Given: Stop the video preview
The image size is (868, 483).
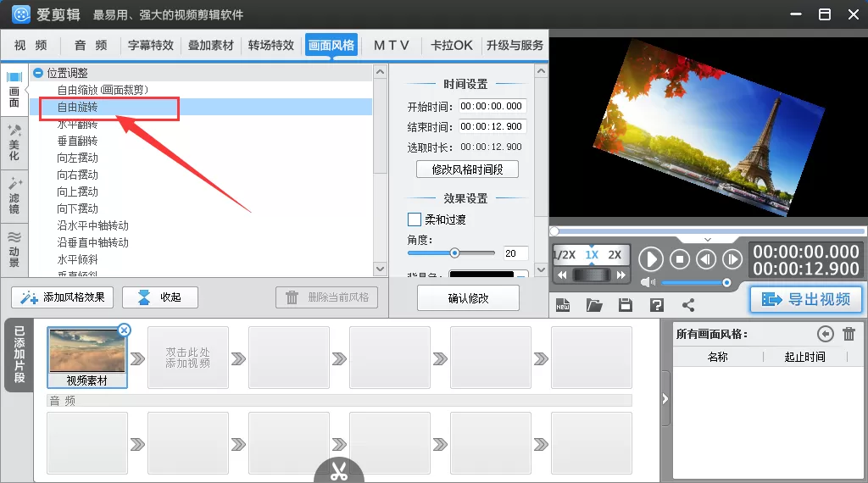Looking at the screenshot, I should point(680,259).
